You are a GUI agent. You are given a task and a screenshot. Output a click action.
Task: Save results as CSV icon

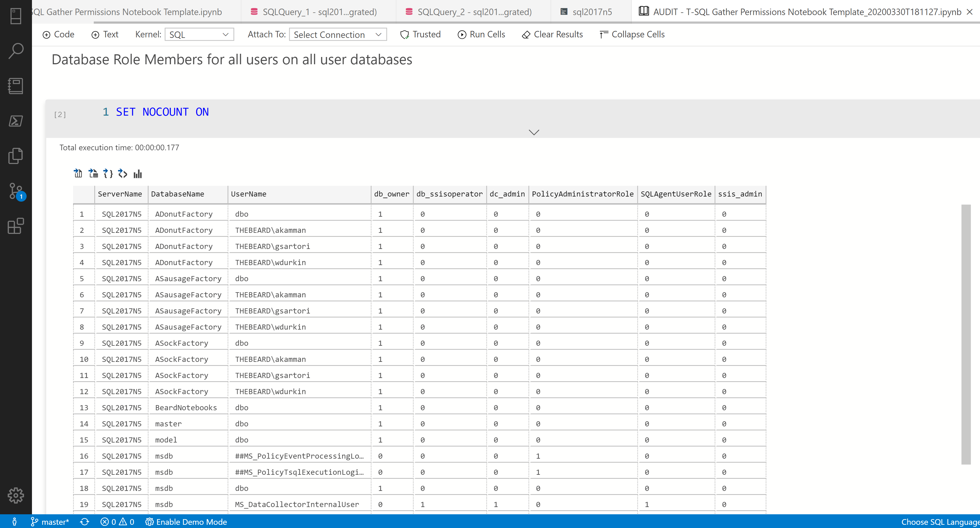point(78,174)
